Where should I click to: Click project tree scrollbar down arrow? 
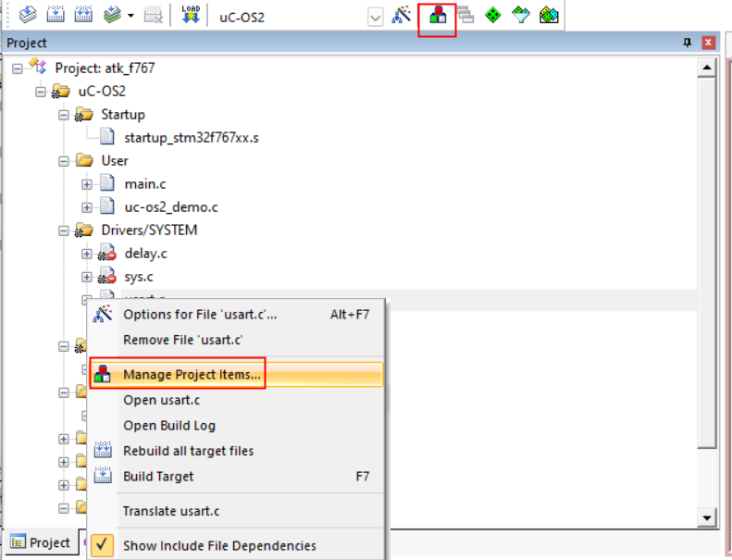click(x=708, y=518)
